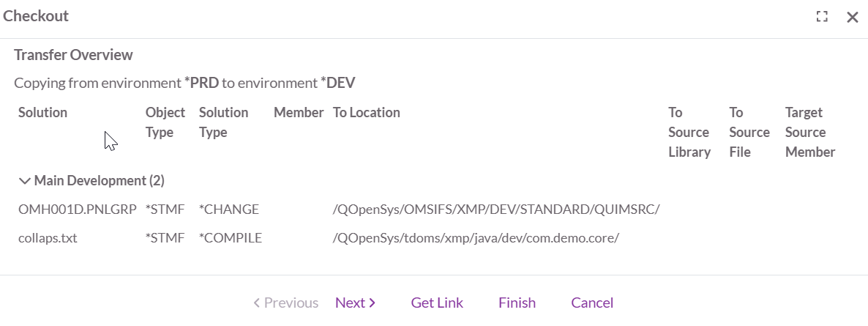Click the To Source File header
The height and width of the screenshot is (326, 868).
click(749, 132)
